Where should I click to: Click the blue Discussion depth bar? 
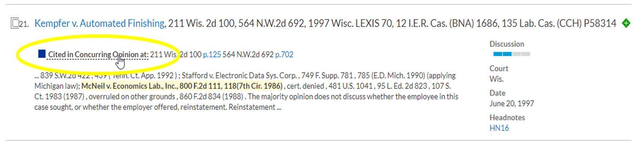(x=512, y=54)
